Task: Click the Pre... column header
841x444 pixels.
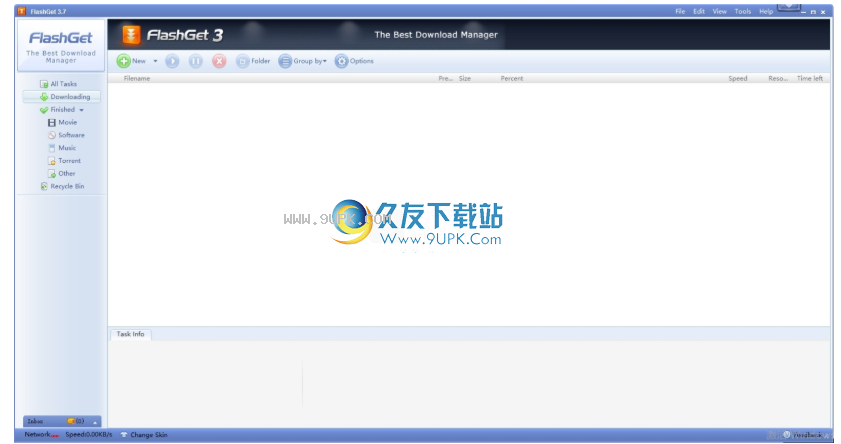Action: 445,78
